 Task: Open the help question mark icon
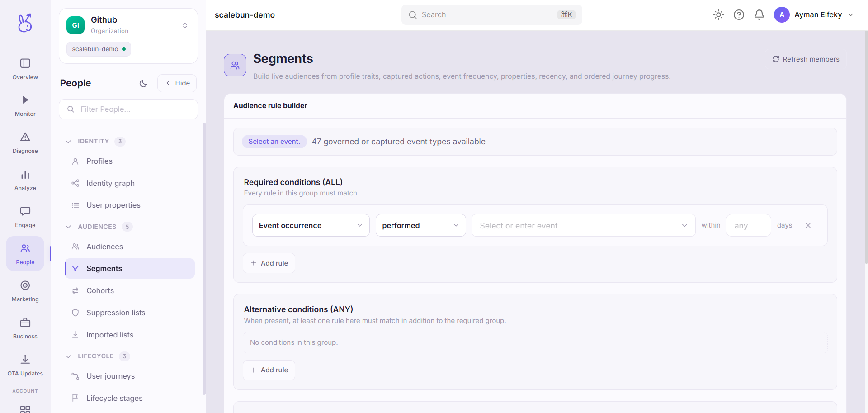coord(739,15)
